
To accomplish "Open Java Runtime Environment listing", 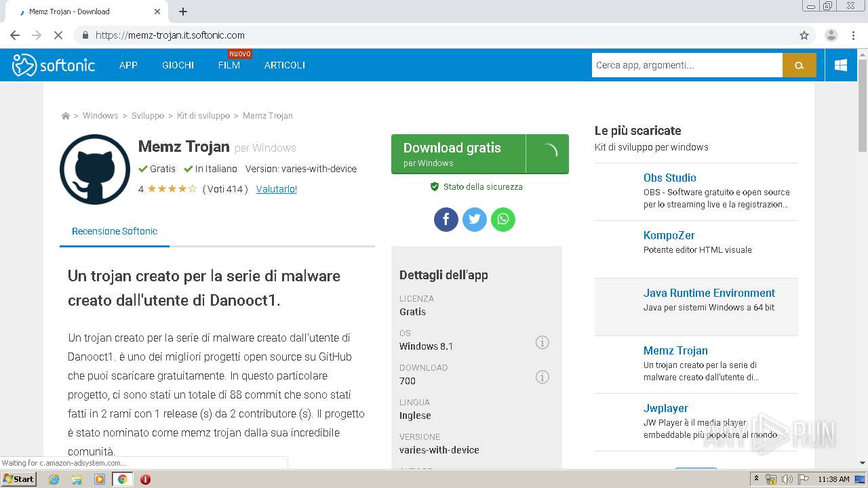I will (709, 293).
